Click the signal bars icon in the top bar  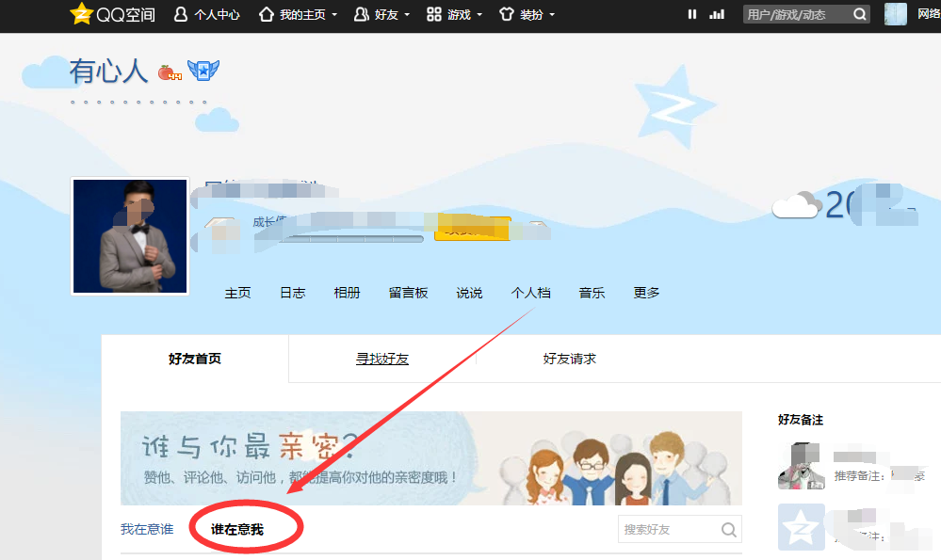[x=717, y=14]
